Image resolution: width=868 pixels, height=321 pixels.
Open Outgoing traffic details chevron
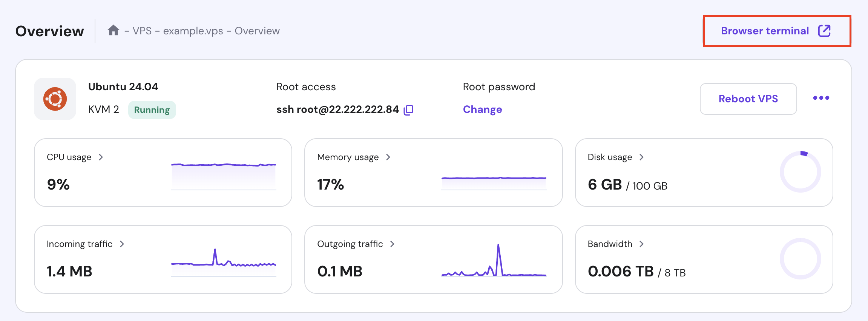tap(392, 244)
